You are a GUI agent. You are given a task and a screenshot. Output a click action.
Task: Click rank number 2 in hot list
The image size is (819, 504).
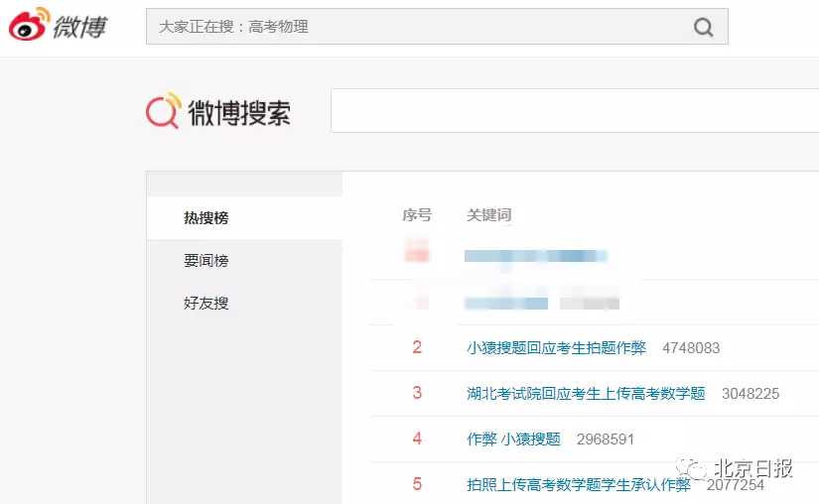pos(417,348)
